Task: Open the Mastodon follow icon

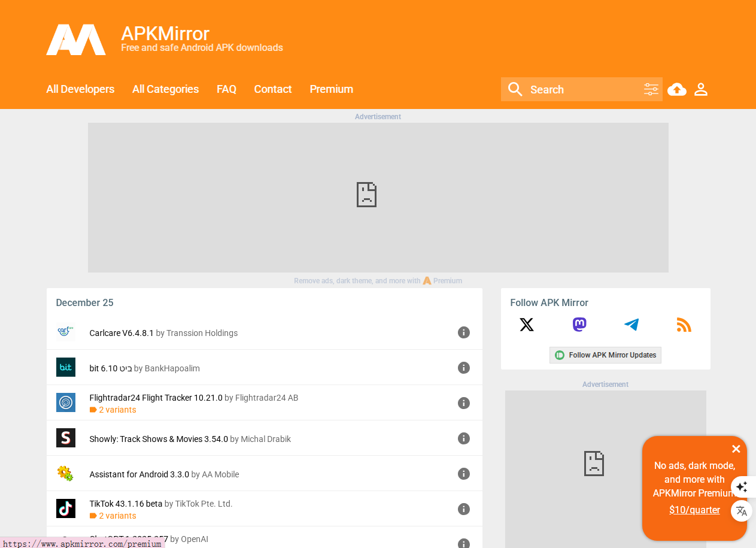Action: point(579,325)
